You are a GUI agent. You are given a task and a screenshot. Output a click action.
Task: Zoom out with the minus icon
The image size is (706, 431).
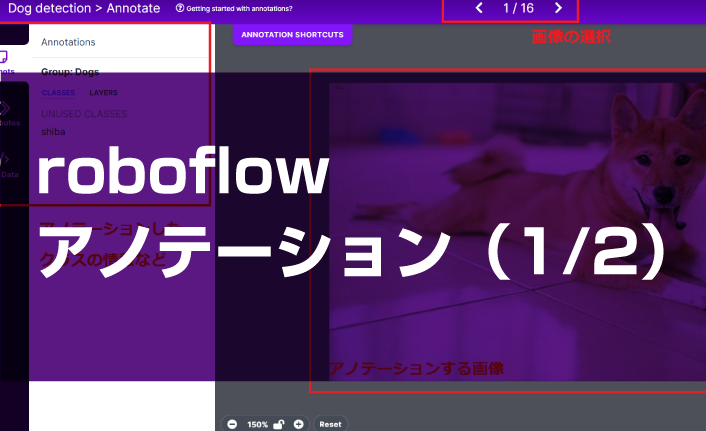pyautogui.click(x=232, y=424)
